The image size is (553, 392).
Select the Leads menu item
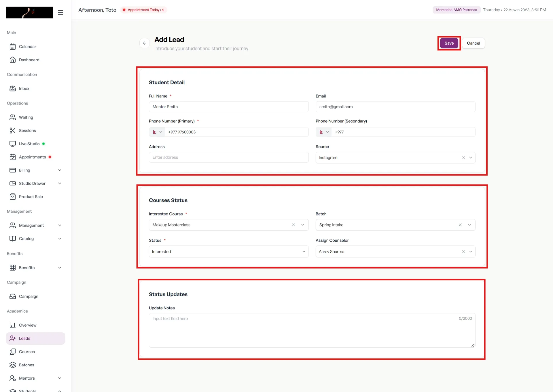coord(35,338)
